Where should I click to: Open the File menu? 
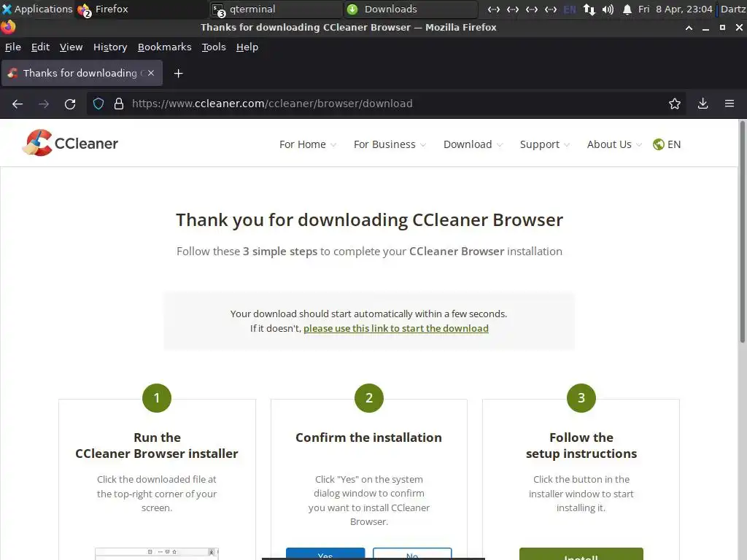click(13, 47)
